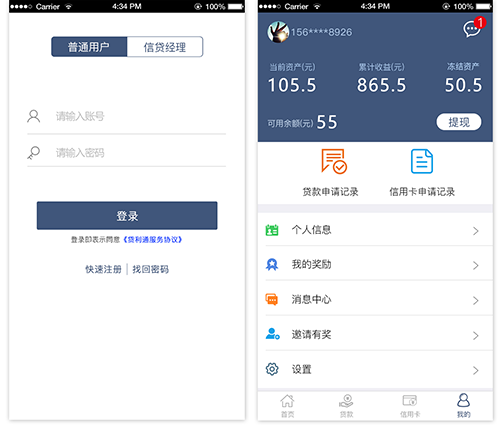Select the 普通用户 segment toggle
Image resolution: width=500 pixels, height=429 pixels.
89,47
